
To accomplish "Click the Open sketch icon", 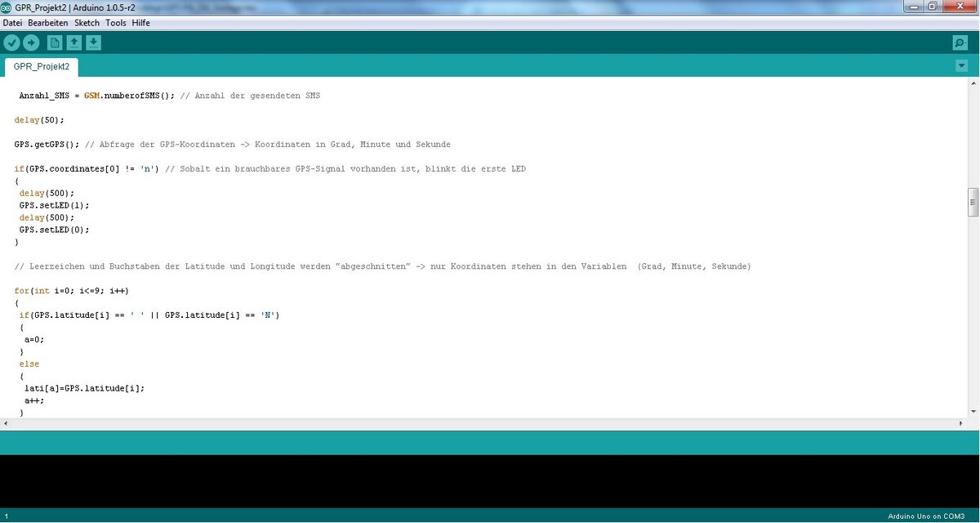I will [74, 42].
